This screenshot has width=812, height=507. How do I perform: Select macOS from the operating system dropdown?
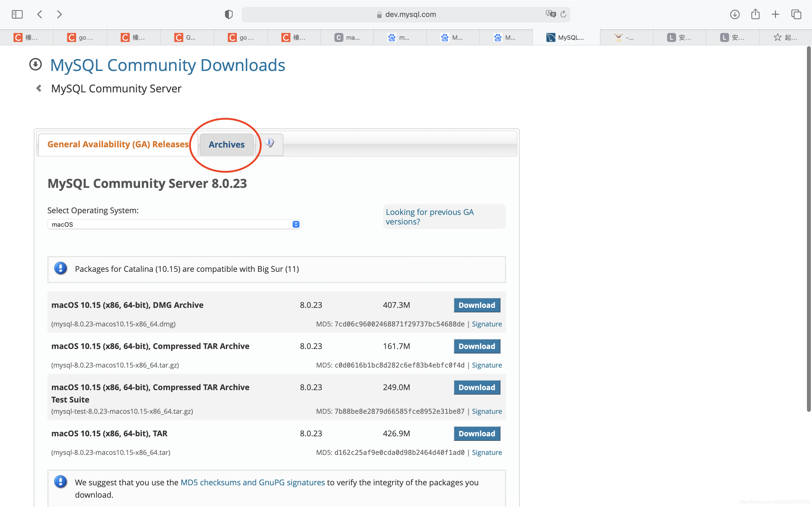pyautogui.click(x=173, y=224)
